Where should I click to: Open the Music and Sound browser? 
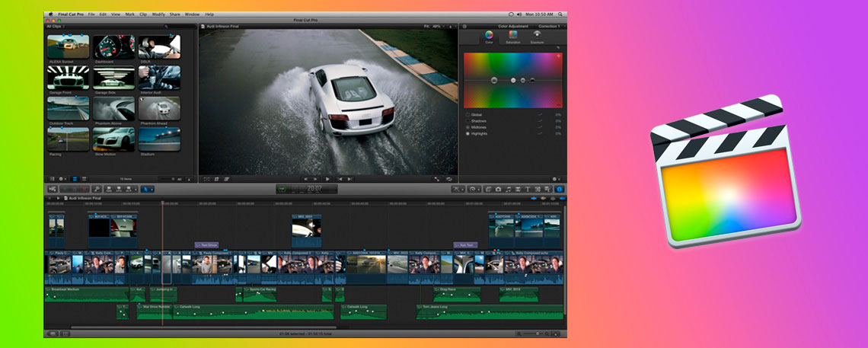point(508,189)
